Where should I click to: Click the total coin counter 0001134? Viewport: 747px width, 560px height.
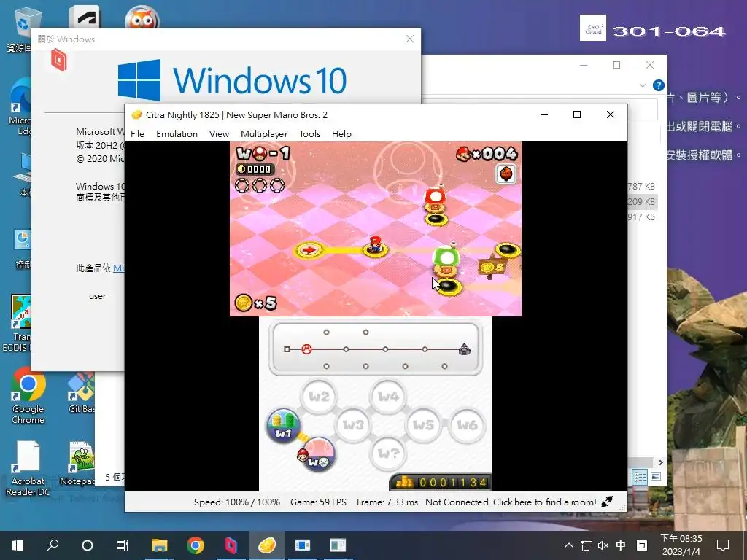point(441,483)
